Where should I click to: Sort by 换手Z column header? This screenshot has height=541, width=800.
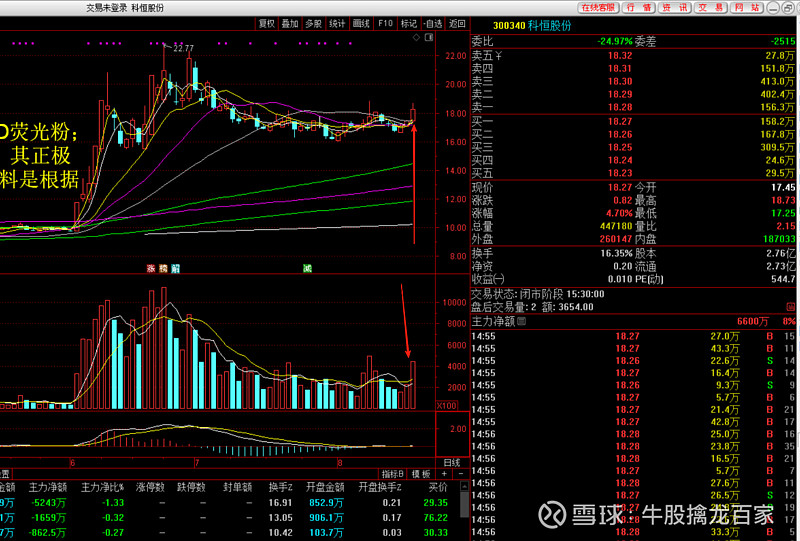point(281,487)
